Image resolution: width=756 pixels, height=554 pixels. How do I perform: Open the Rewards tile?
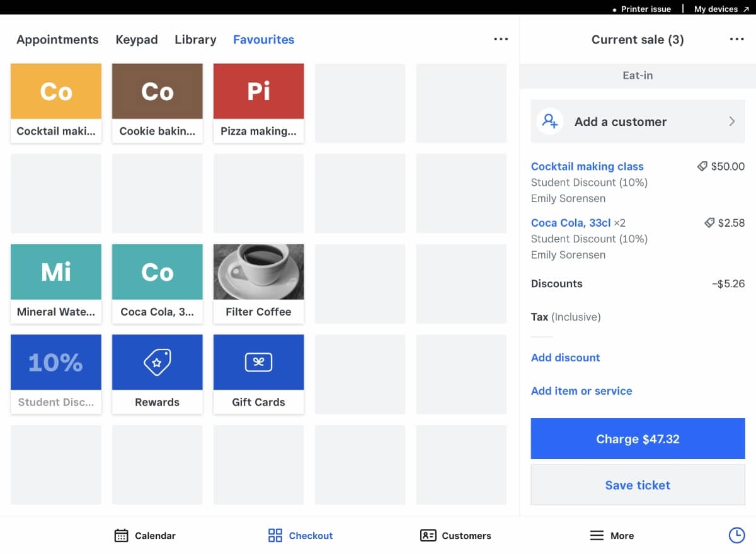point(157,374)
